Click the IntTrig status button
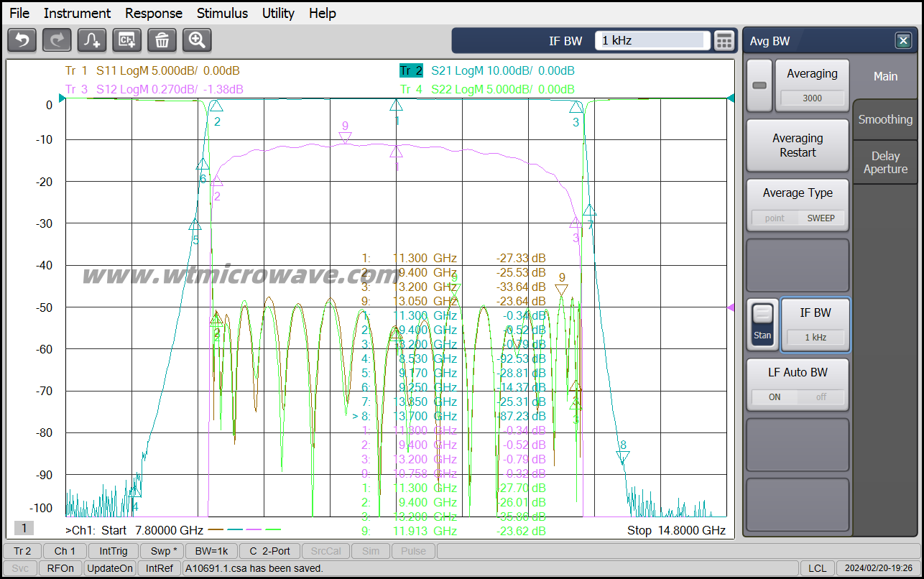Image resolution: width=924 pixels, height=579 pixels. tap(114, 551)
